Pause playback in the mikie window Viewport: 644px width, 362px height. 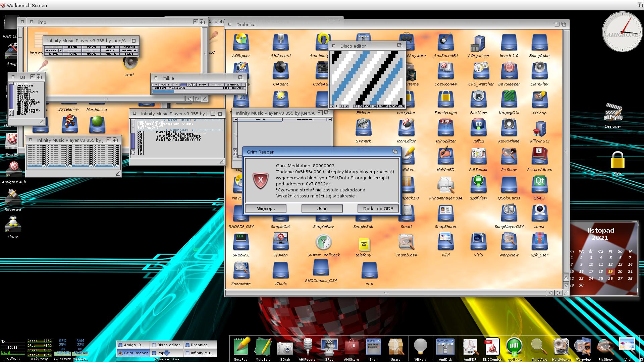(169, 85)
